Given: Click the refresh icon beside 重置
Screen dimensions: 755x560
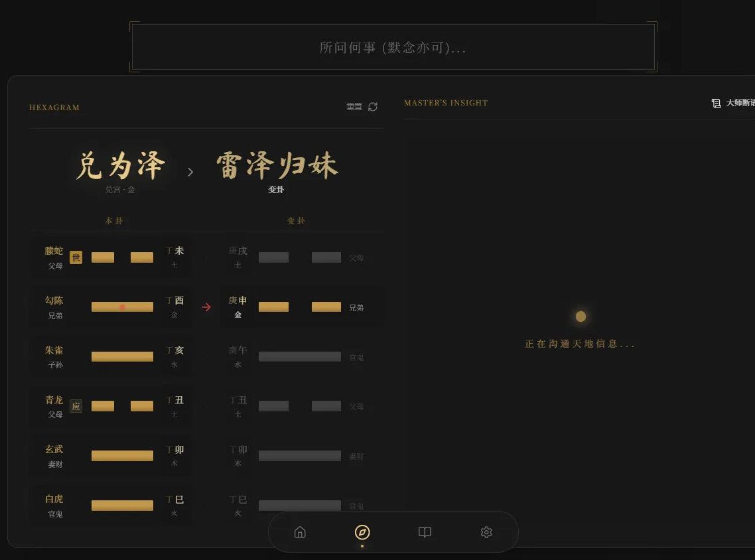Looking at the screenshot, I should point(372,106).
